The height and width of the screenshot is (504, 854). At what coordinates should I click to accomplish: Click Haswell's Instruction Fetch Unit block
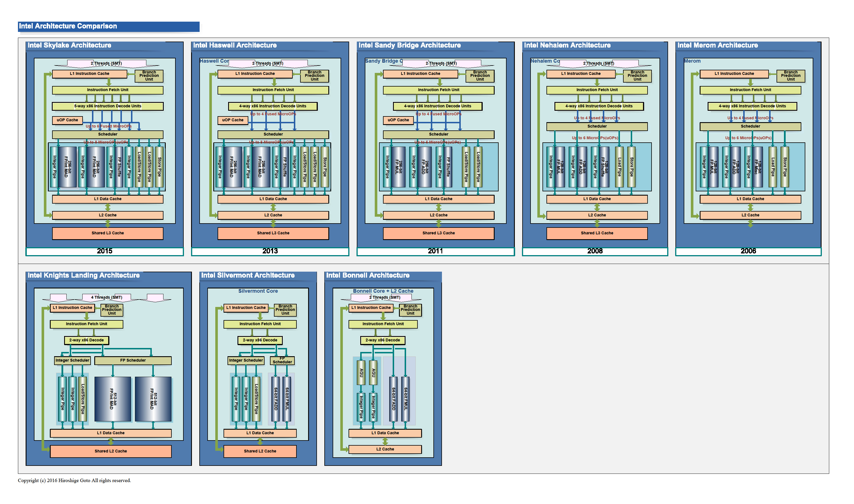(x=273, y=90)
